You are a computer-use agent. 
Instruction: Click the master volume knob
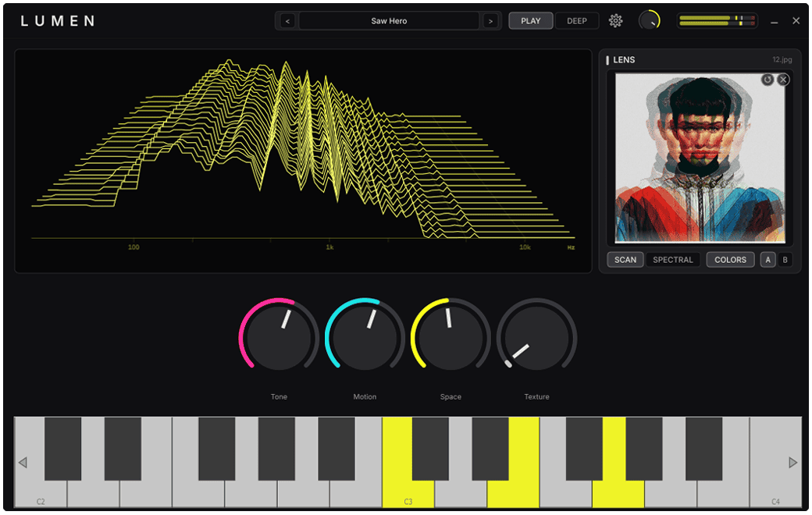click(649, 21)
